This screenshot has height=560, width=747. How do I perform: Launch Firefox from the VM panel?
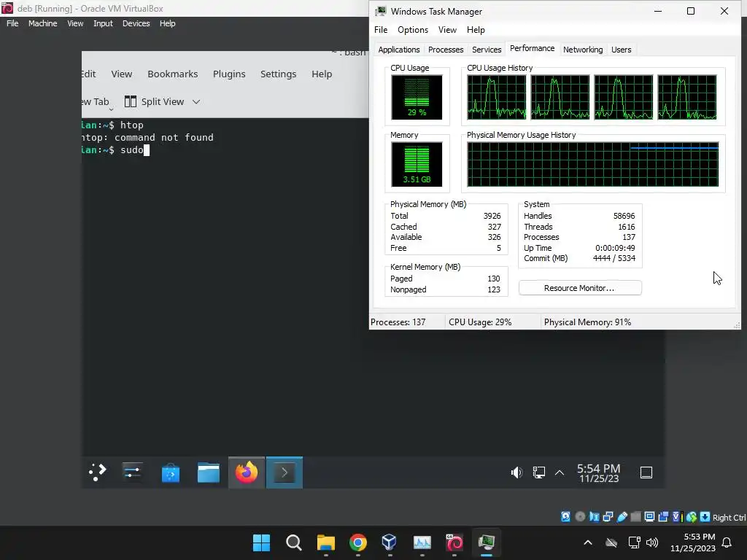(x=247, y=472)
